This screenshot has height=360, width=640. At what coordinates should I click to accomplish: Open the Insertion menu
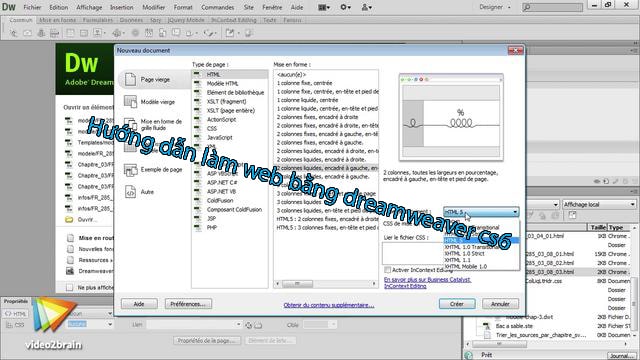pyautogui.click(x=122, y=7)
